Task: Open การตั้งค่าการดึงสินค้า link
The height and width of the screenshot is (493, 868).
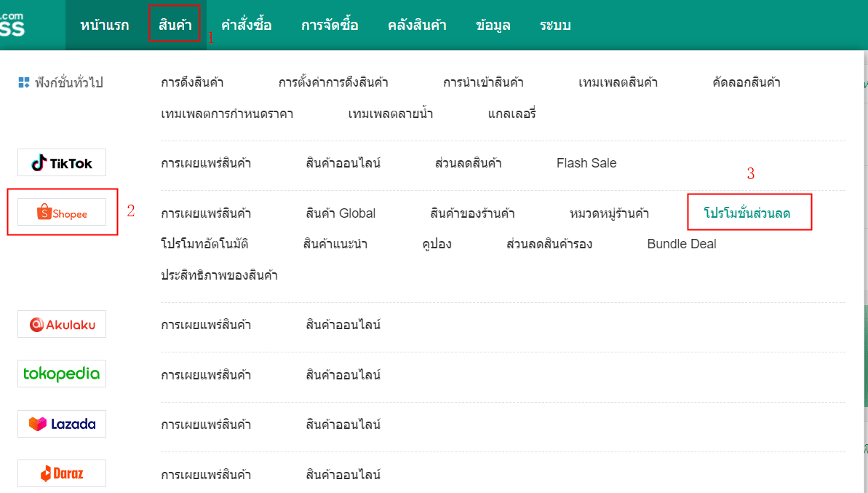Action: (333, 82)
